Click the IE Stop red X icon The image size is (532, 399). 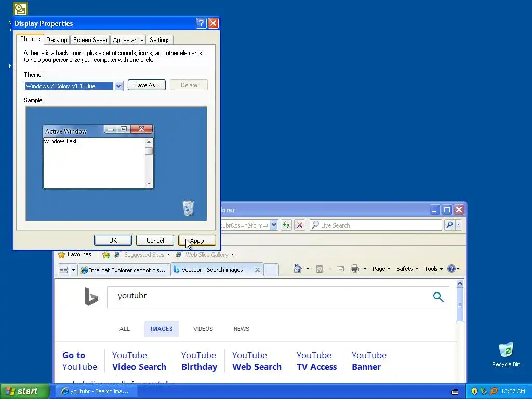click(x=300, y=225)
